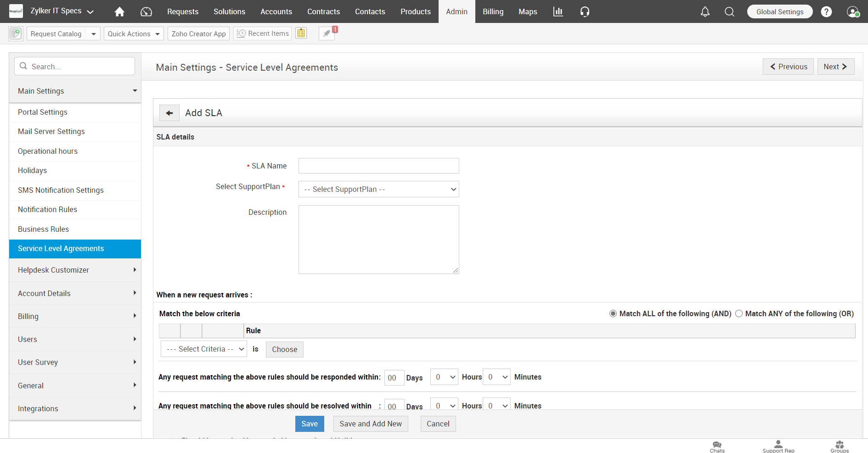Select Match ANY of the following (OR)
Image resolution: width=868 pixels, height=453 pixels.
click(x=739, y=313)
